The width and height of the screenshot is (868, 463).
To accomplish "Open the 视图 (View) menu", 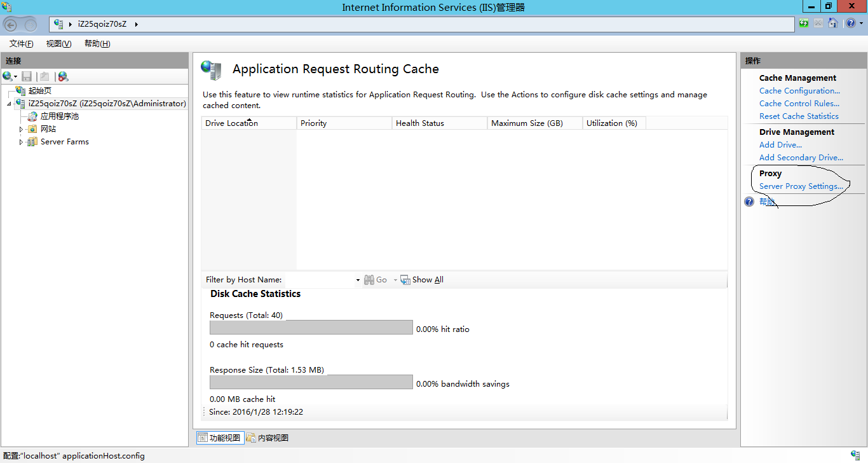I will 58,44.
